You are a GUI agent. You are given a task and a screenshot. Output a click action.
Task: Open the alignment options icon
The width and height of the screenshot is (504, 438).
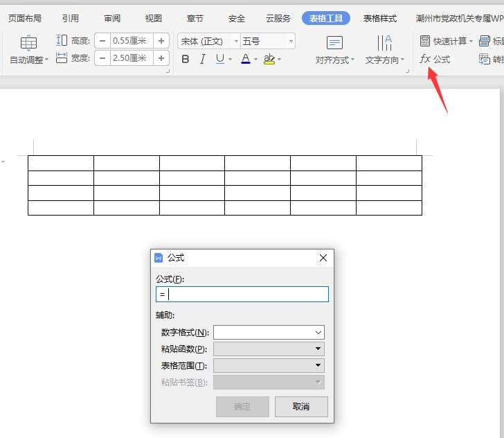point(334,43)
